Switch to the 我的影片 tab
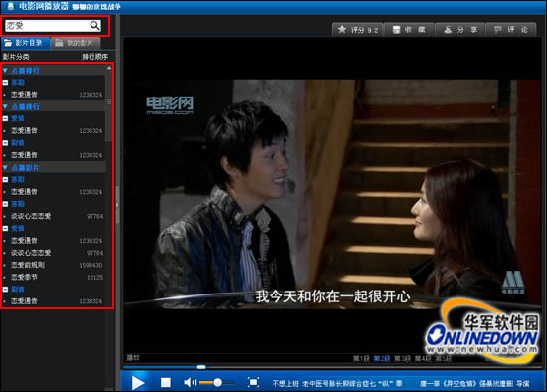 [76, 43]
